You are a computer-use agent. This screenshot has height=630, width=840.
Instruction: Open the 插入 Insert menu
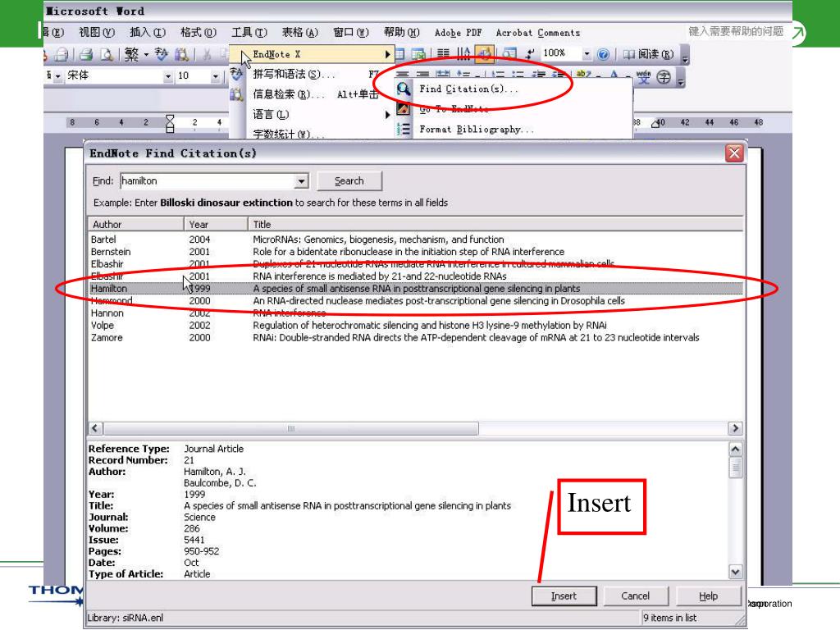pos(148,32)
